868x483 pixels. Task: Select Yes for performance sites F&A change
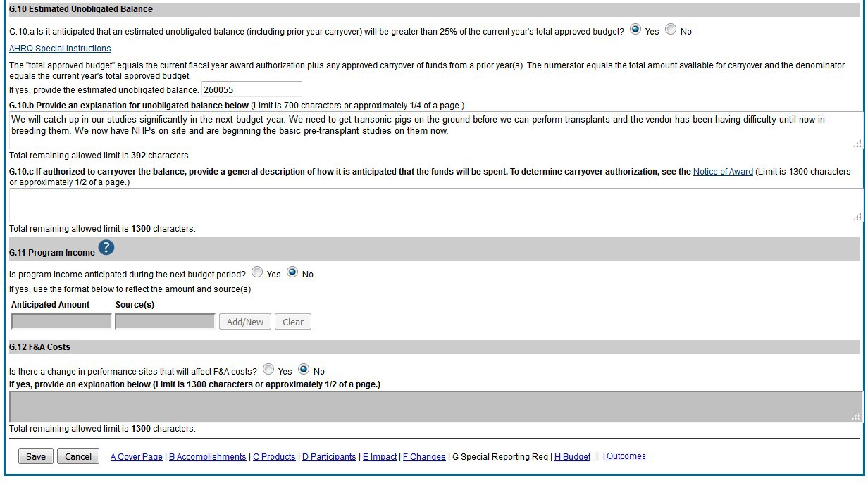click(x=268, y=369)
